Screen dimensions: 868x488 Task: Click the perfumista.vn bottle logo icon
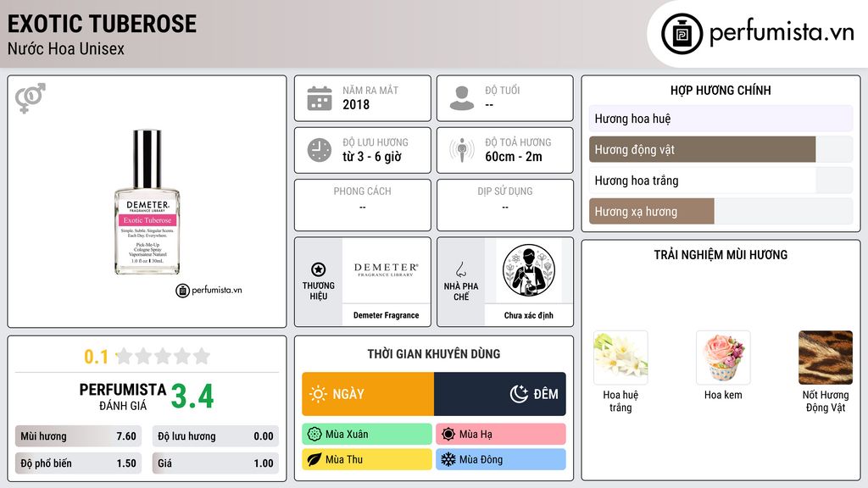click(682, 34)
